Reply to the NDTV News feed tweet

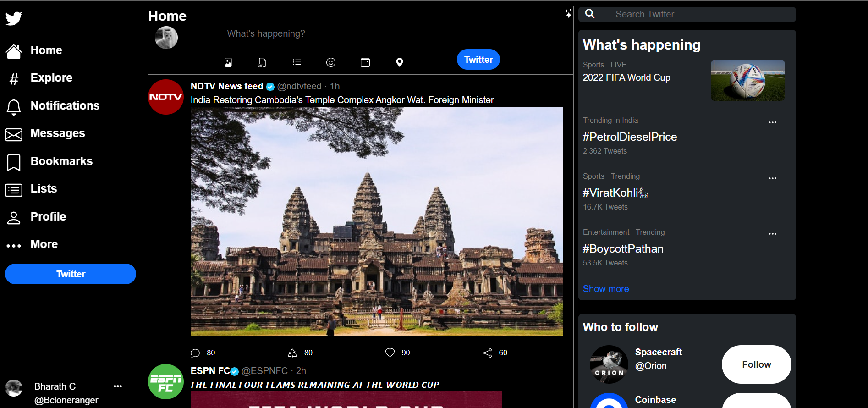pyautogui.click(x=195, y=353)
